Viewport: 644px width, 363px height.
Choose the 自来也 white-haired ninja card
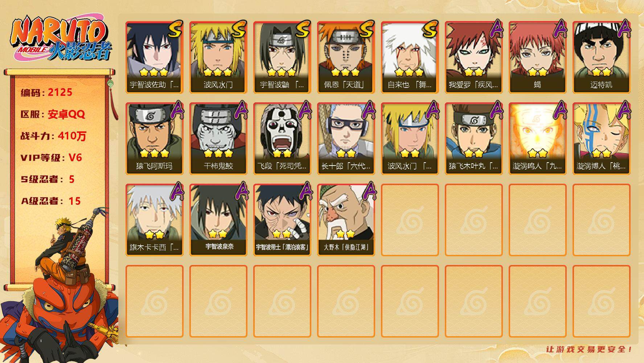tap(410, 57)
